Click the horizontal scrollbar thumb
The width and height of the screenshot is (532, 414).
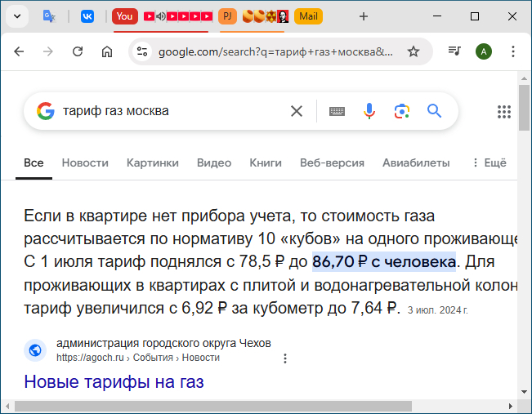(213, 406)
